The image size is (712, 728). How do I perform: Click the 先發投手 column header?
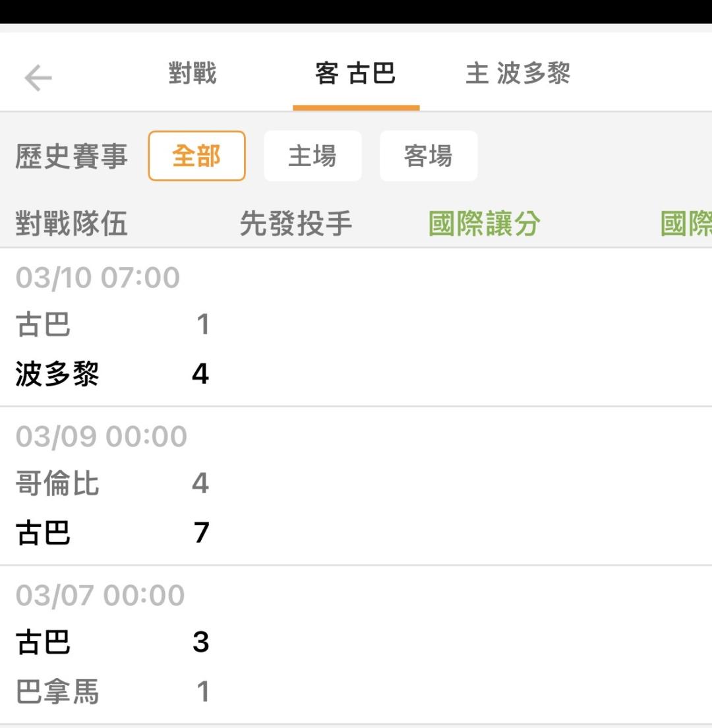[x=296, y=224]
